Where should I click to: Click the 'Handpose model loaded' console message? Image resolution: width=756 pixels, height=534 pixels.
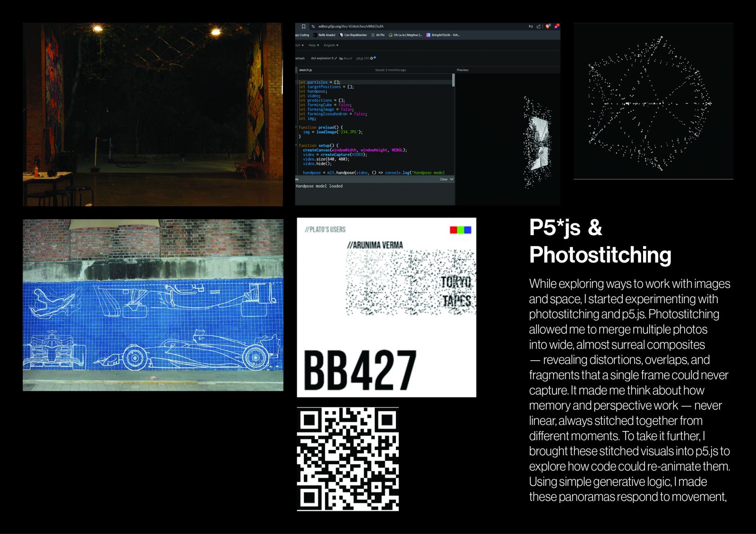pos(319,186)
